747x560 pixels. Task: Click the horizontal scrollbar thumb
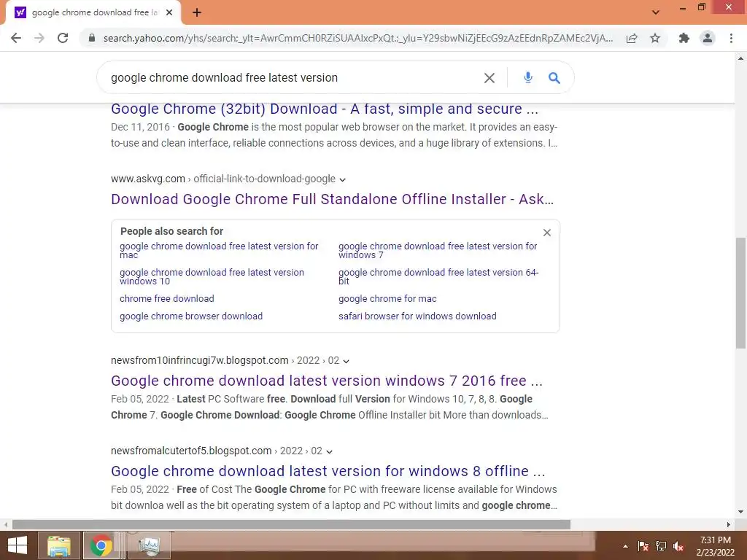tap(291, 524)
